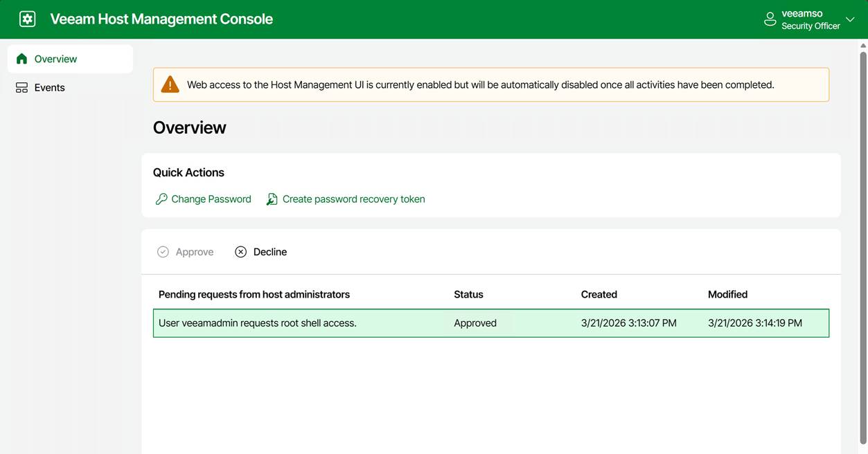Expand the veeamso account dropdown chevron
This screenshot has width=868, height=454.
[850, 19]
